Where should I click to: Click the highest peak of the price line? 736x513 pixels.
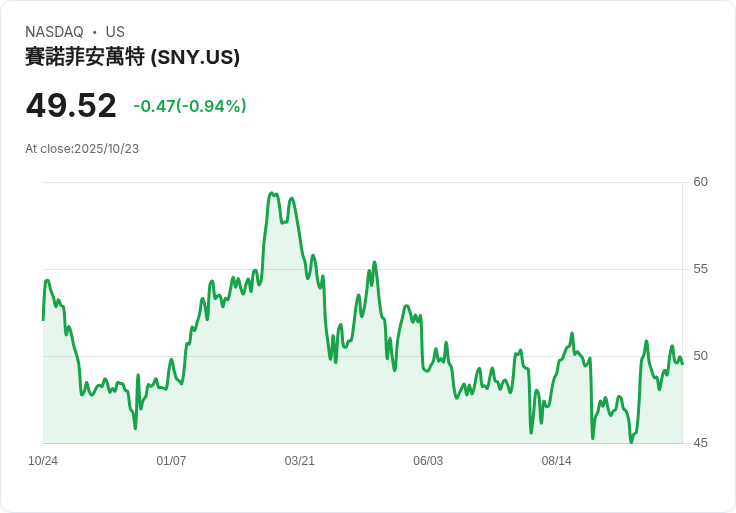click(271, 193)
